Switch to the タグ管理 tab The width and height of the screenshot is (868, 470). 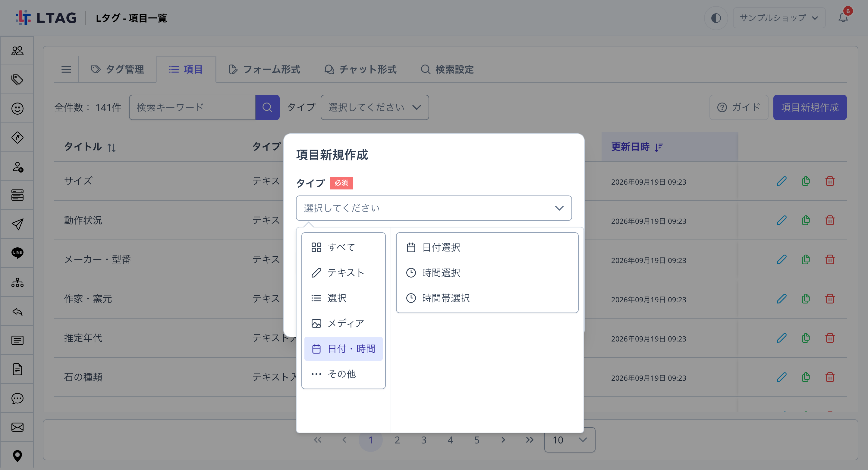pyautogui.click(x=117, y=69)
